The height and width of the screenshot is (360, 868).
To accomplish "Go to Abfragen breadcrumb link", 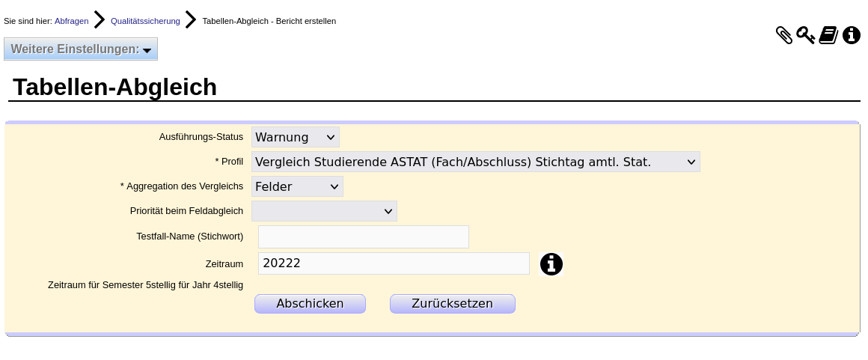I will (71, 21).
